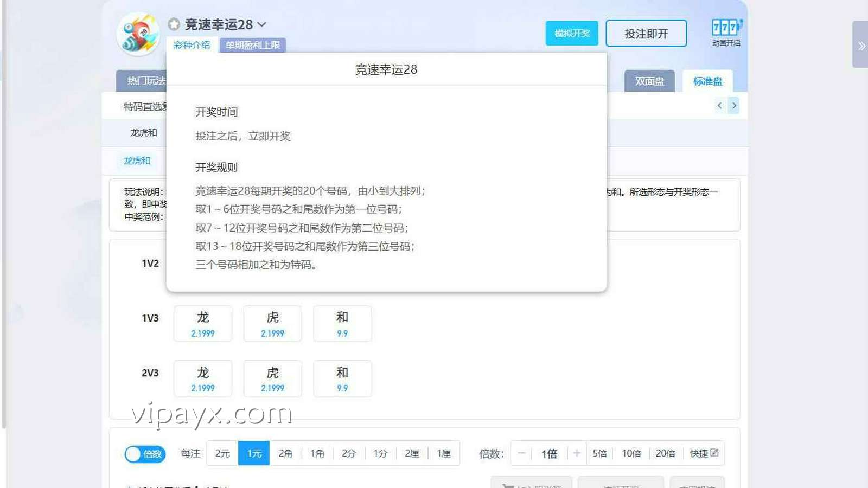This screenshot has width=868, height=488.
Task: Increase multiplier with plus button
Action: [577, 453]
